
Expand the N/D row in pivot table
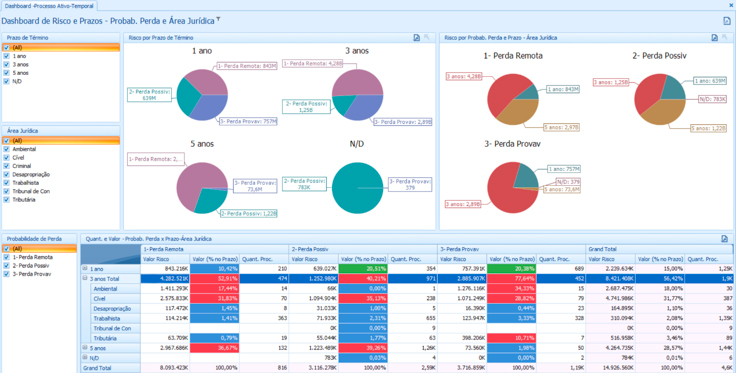[x=85, y=358]
